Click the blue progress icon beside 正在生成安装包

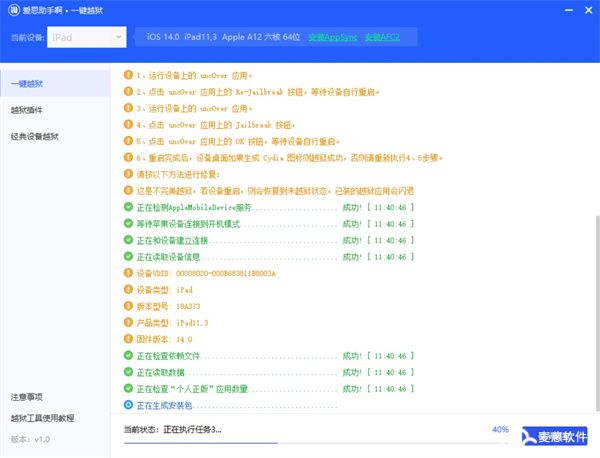click(x=127, y=405)
